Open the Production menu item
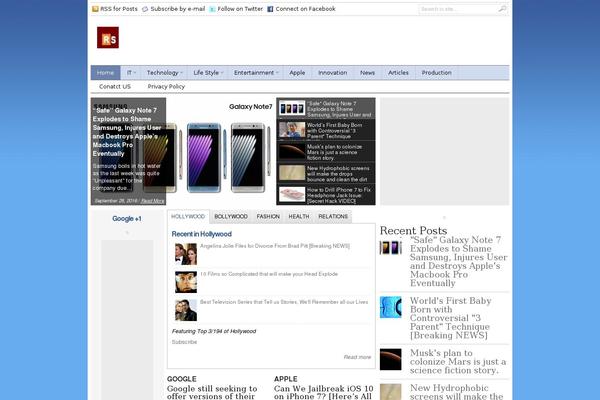Viewport: 600px width, 400px height. point(437,73)
